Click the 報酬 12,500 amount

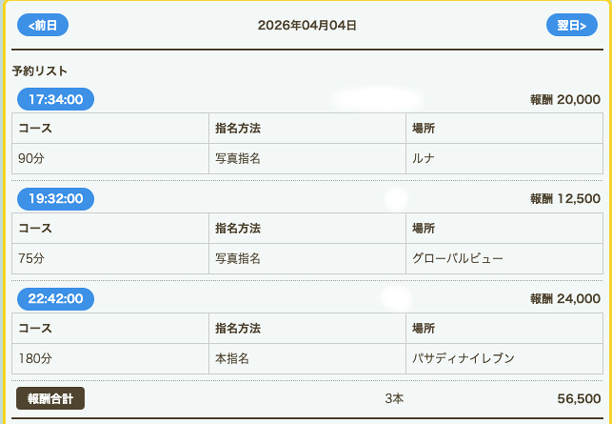(x=565, y=199)
